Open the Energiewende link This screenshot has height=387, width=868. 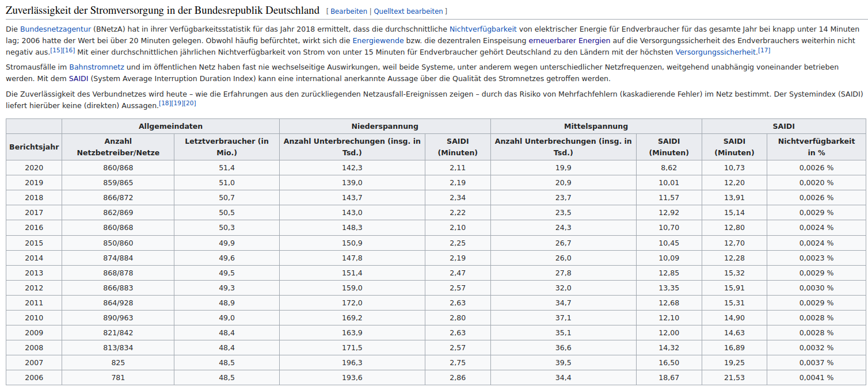(378, 41)
